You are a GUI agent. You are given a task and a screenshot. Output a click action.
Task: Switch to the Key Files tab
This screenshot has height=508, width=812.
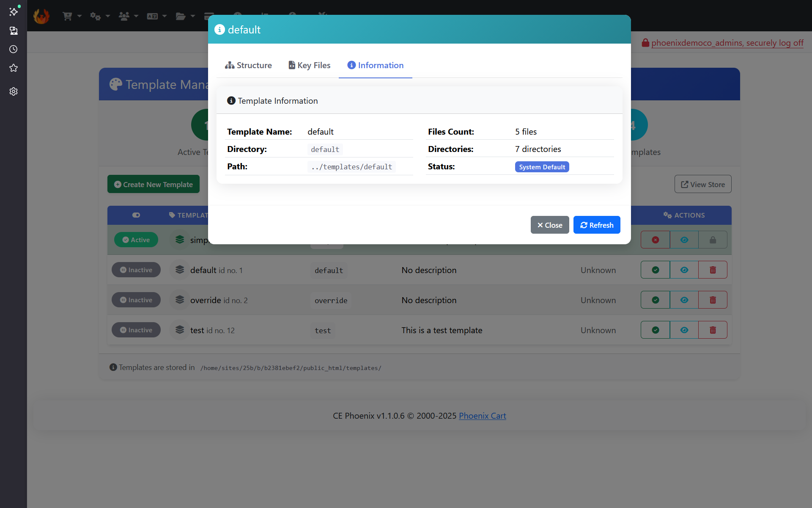click(310, 65)
